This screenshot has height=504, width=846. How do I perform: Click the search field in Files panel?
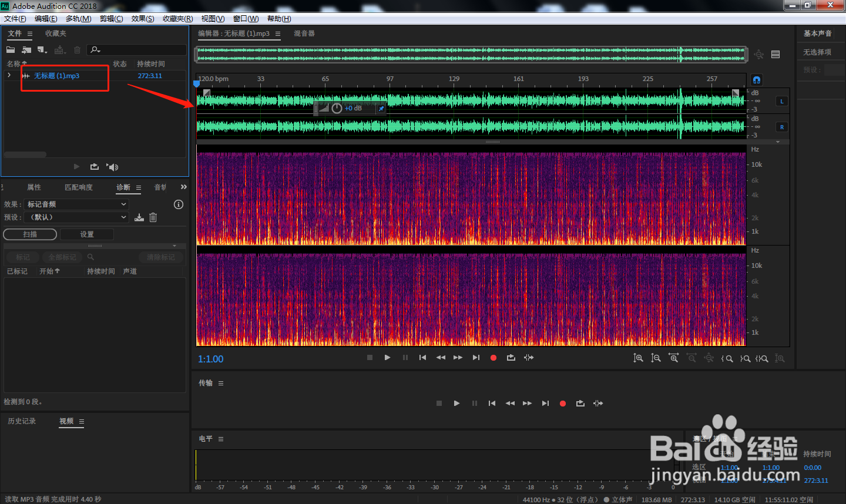click(136, 50)
